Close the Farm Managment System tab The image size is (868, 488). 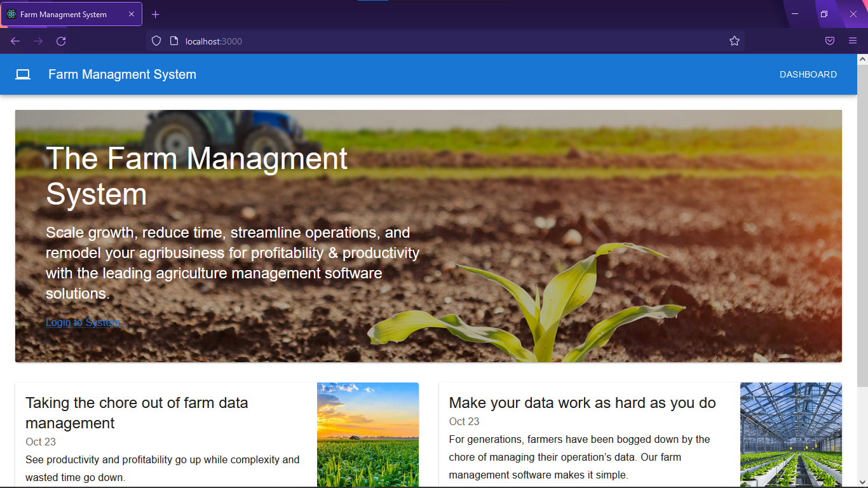coord(132,14)
